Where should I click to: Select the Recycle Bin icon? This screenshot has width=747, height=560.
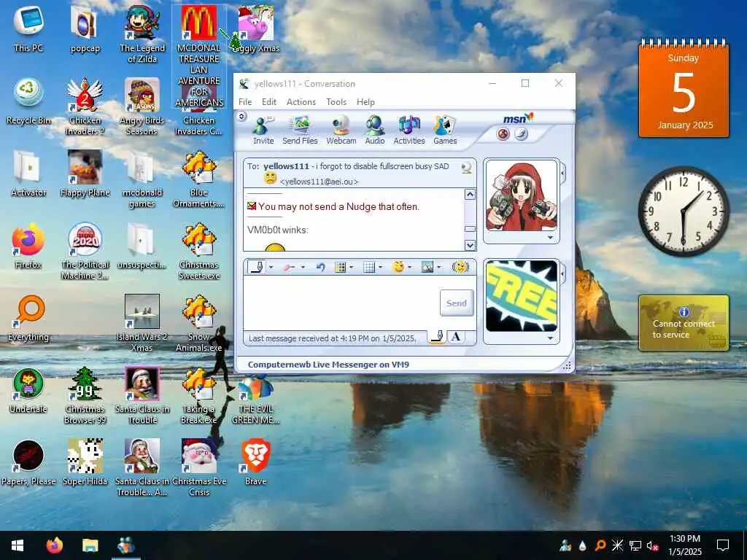[x=28, y=102]
